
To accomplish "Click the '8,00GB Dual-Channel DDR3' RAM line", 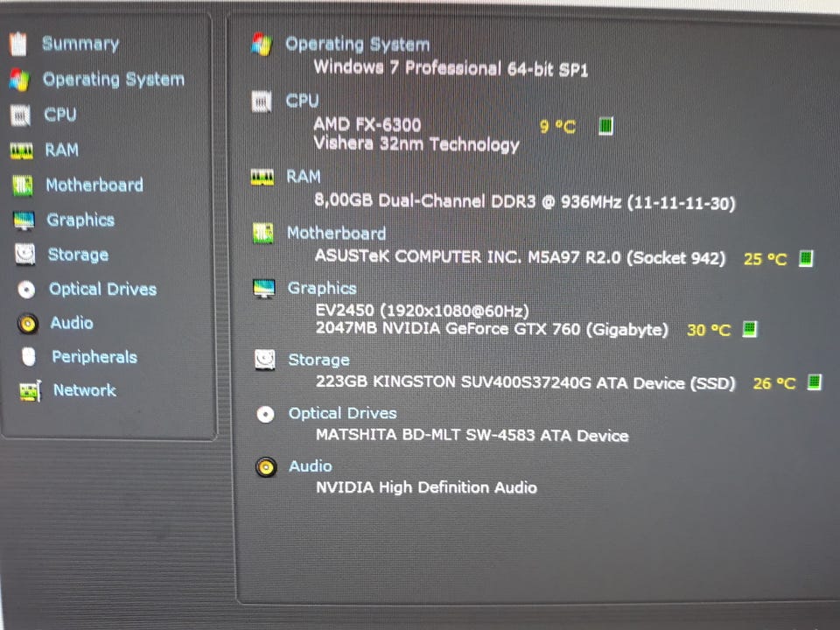I will (525, 202).
